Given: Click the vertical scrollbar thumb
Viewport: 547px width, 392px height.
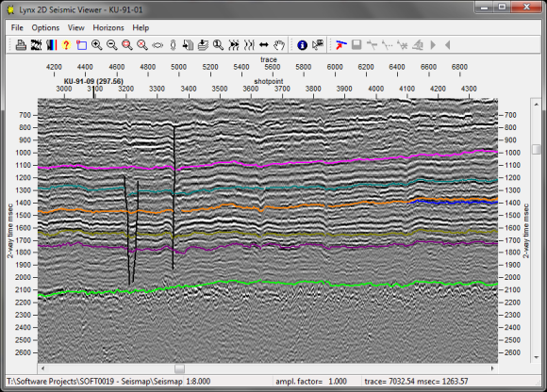Looking at the screenshot, I should coord(537,150).
